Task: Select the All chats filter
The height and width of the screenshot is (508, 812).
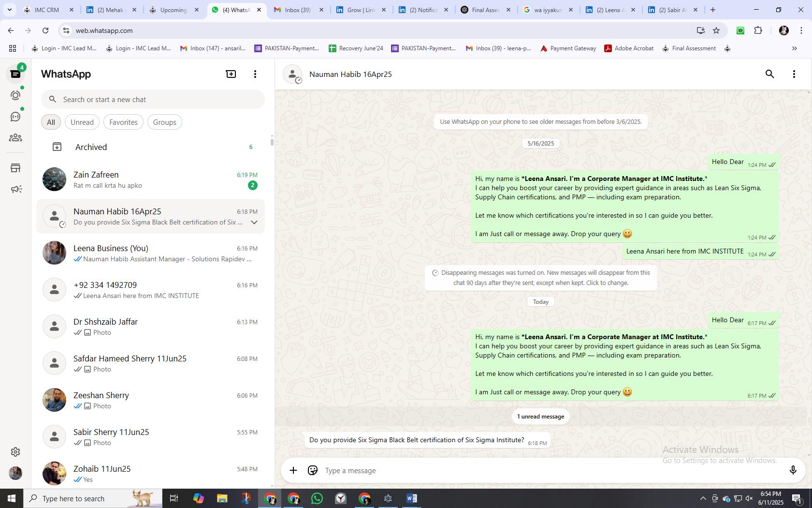Action: coord(51,122)
